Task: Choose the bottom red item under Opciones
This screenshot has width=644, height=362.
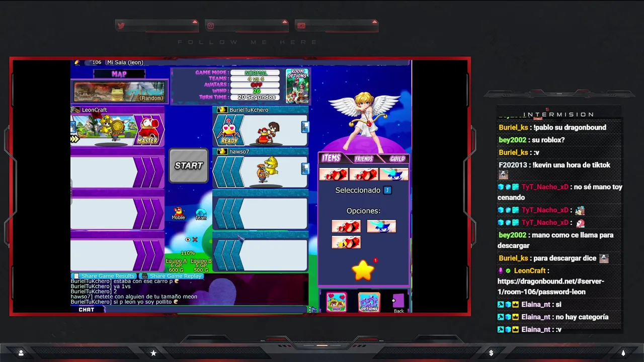Action: [346, 242]
